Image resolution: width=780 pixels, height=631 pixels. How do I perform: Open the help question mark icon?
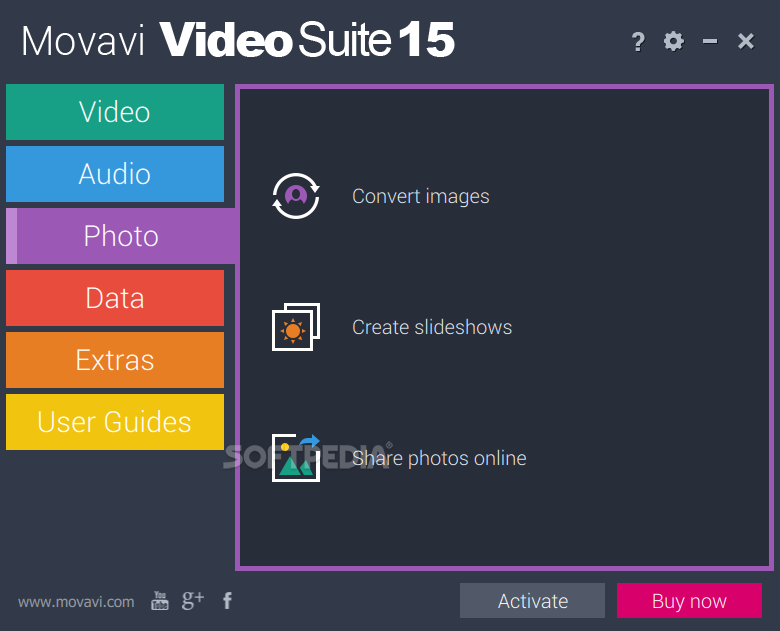click(x=638, y=42)
